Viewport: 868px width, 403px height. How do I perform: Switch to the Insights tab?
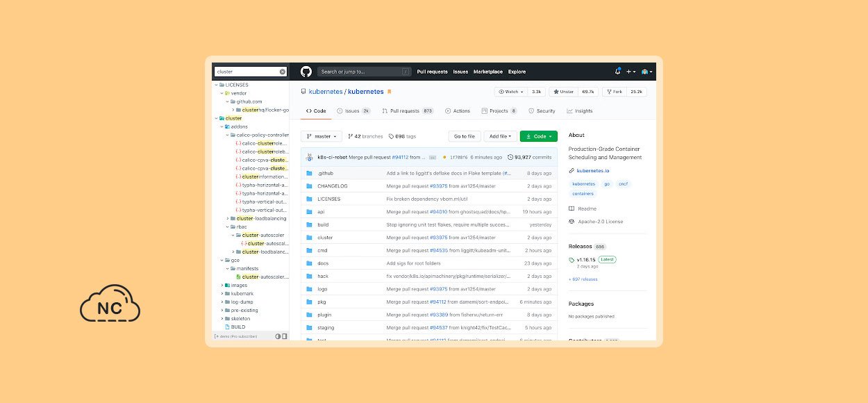[580, 111]
